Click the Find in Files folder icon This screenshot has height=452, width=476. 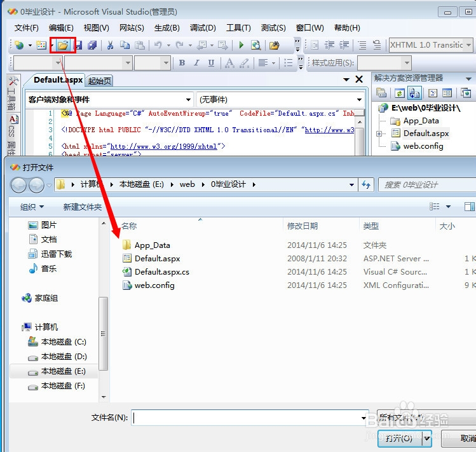click(274, 46)
